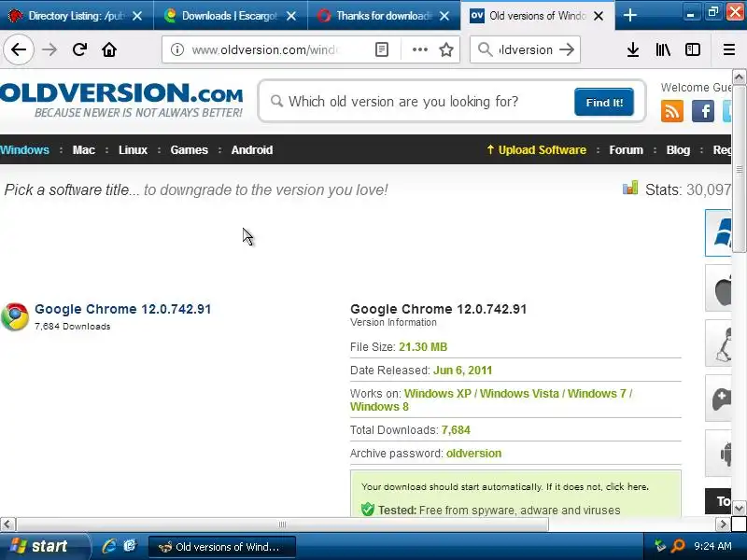747x560 pixels.
Task: Click the Google Chrome logo icon
Action: tap(15, 316)
